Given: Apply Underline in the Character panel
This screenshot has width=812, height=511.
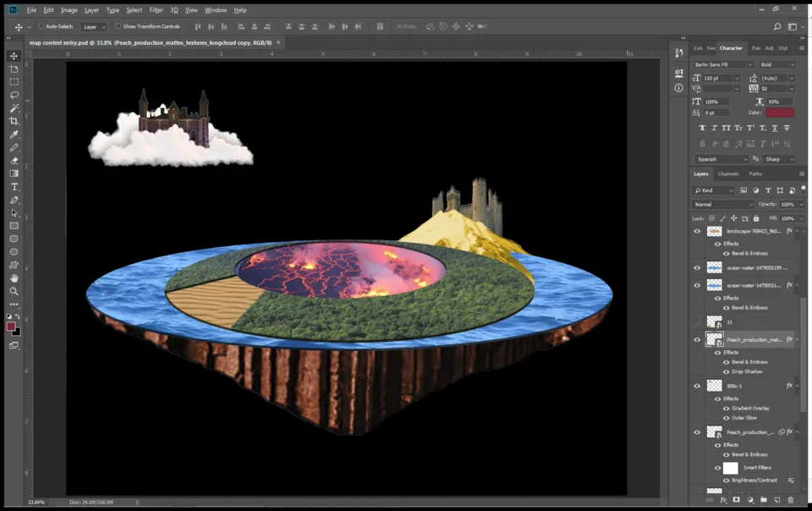Looking at the screenshot, I should pyautogui.click(x=775, y=128).
